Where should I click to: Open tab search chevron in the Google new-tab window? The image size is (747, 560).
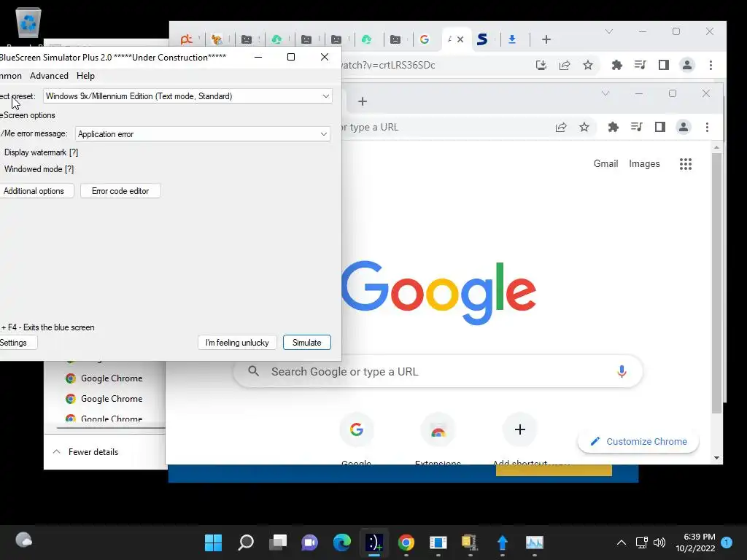(605, 93)
